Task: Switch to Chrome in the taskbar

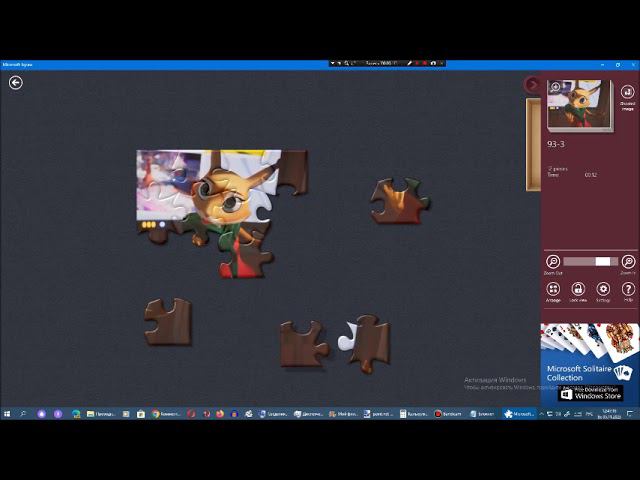Action: tap(166, 414)
